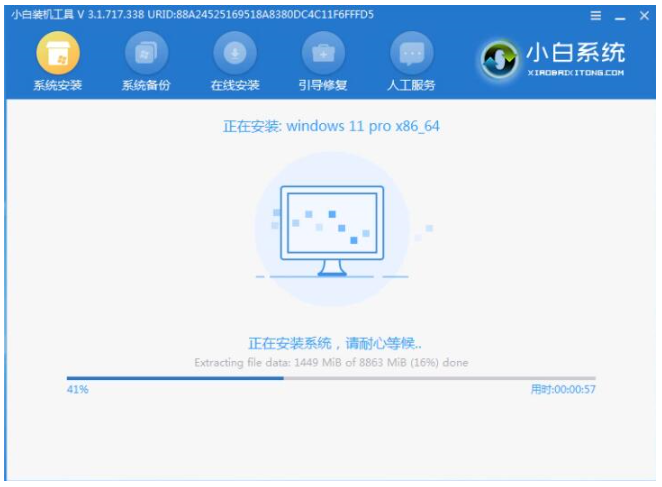The width and height of the screenshot is (662, 487).
Task: Choose the 引导修复 boot repair icon
Action: coord(323,53)
